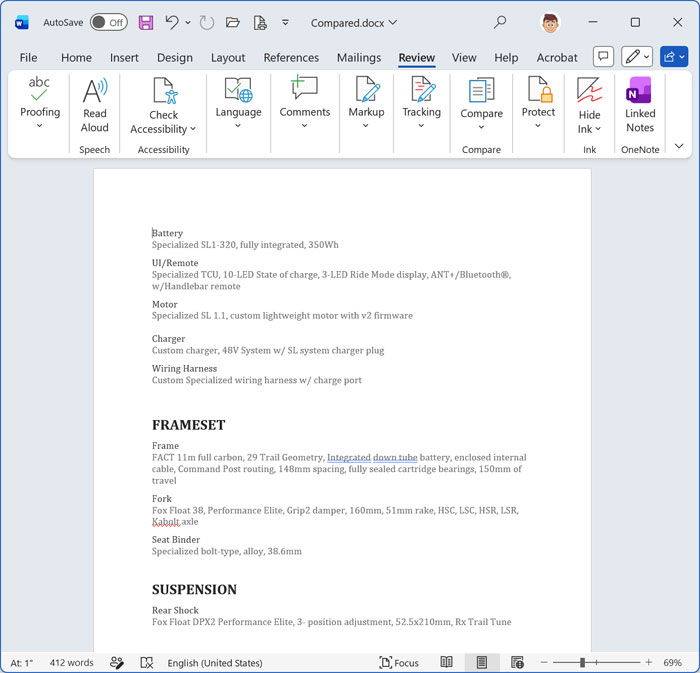
Task: Switch to Web Layout view
Action: (x=517, y=662)
